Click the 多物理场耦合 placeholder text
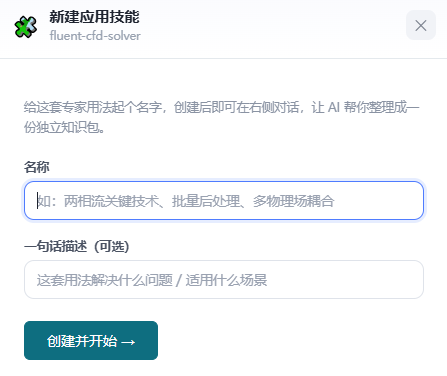Screen dimensions: 447x376 (x=293, y=201)
